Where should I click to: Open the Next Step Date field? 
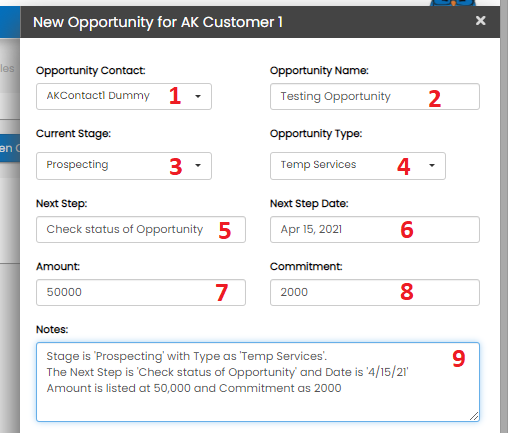click(x=375, y=229)
